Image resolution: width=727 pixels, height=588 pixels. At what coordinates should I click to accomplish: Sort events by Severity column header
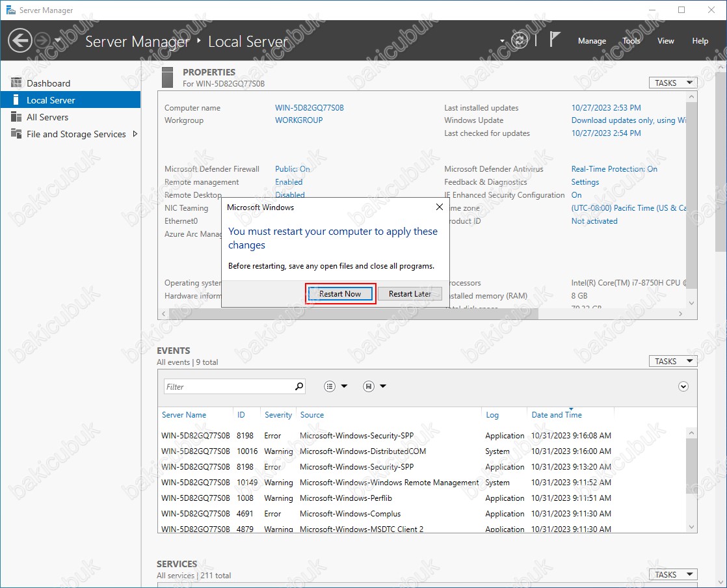tap(278, 414)
